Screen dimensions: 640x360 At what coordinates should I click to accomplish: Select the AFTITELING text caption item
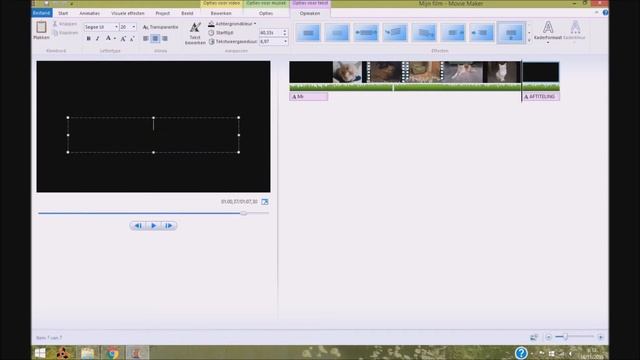(541, 97)
